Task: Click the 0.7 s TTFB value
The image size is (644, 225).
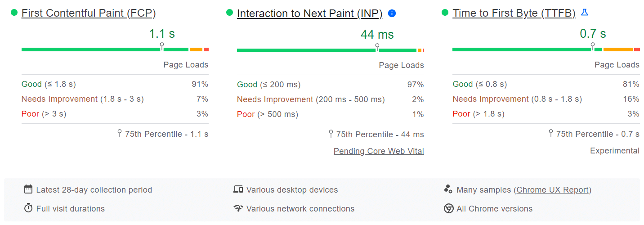Action: (x=593, y=34)
